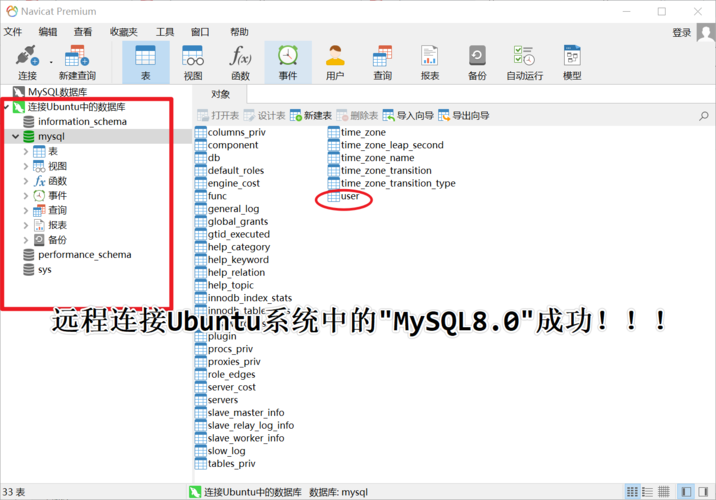
Task: Select the time_zone_leap_second table
Action: pyautogui.click(x=386, y=145)
